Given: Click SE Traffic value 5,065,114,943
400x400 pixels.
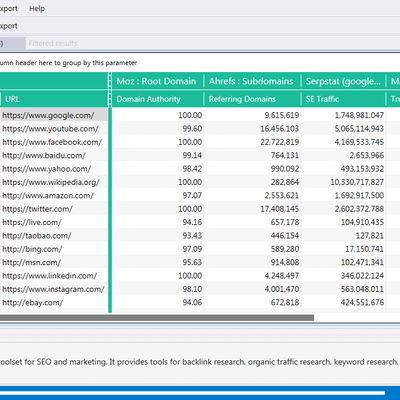Looking at the screenshot, I should (x=359, y=129).
